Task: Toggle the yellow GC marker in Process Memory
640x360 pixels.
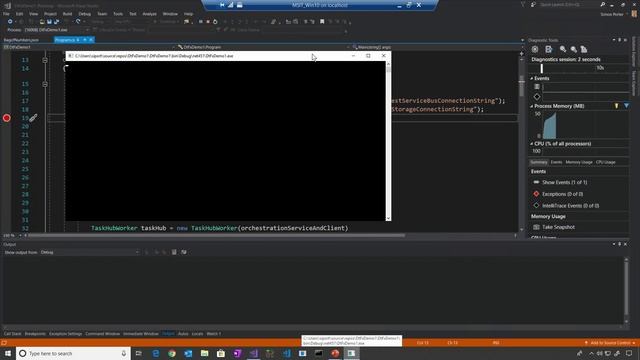Action: click(616, 106)
